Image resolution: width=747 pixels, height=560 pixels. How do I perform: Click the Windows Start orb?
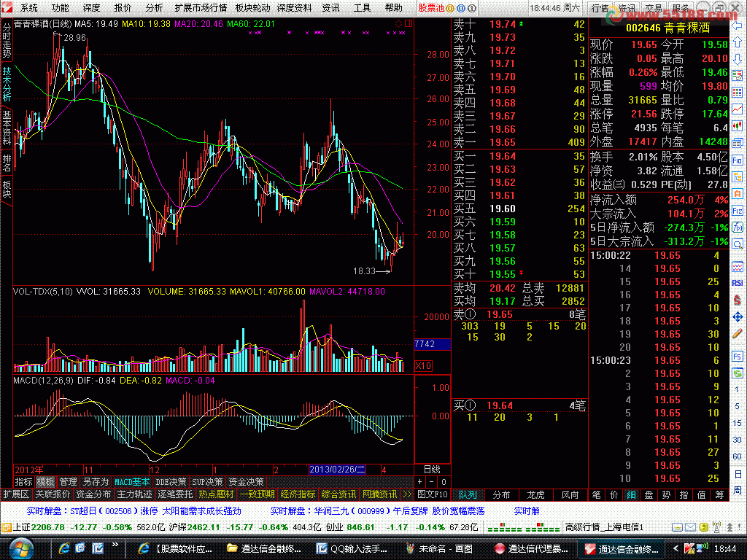point(20,548)
